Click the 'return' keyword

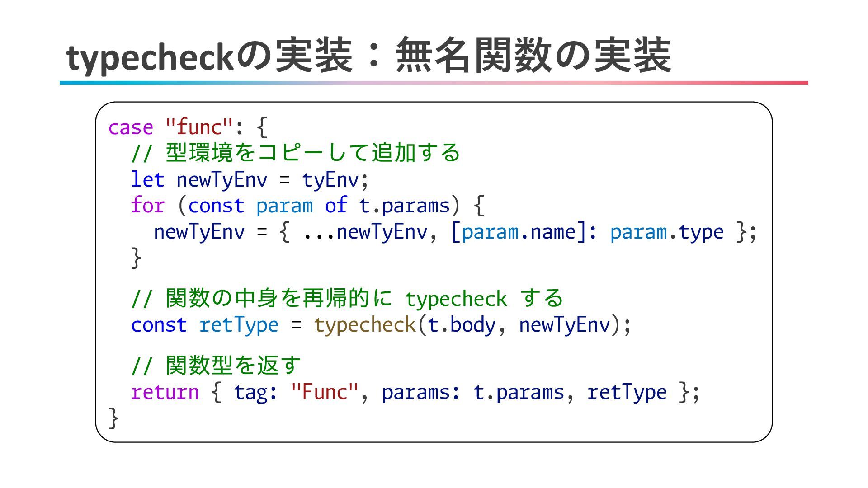point(165,392)
